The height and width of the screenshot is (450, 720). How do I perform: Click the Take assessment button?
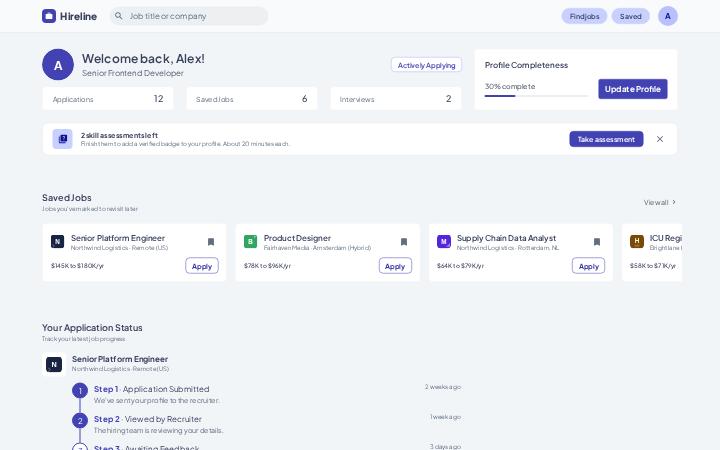click(606, 139)
